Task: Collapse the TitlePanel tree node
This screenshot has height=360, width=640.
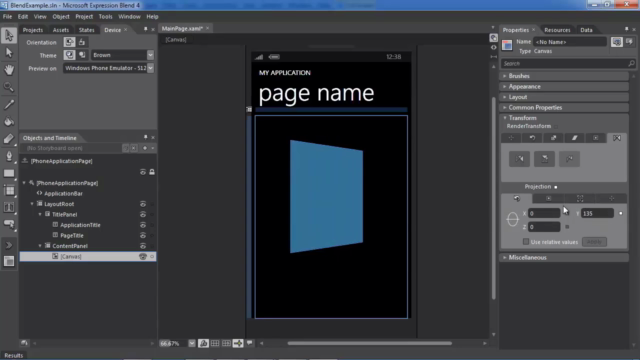Action: coord(40,215)
